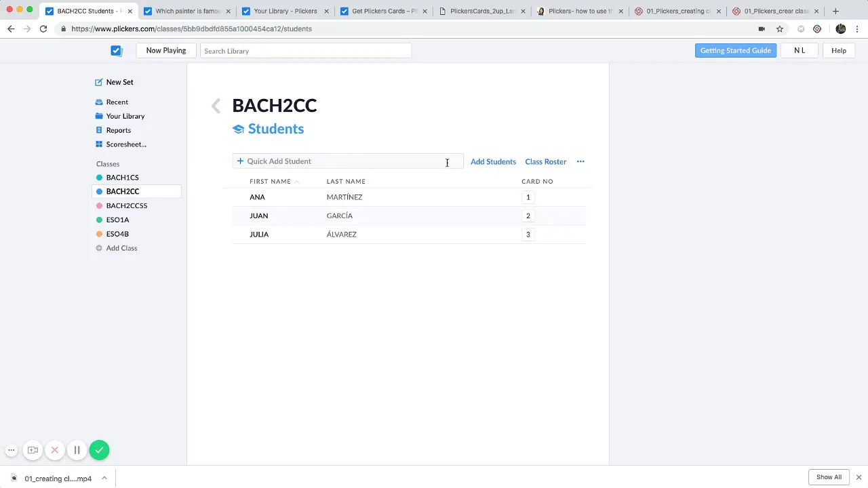Click the back chevron beside BACH2CC title

(216, 106)
